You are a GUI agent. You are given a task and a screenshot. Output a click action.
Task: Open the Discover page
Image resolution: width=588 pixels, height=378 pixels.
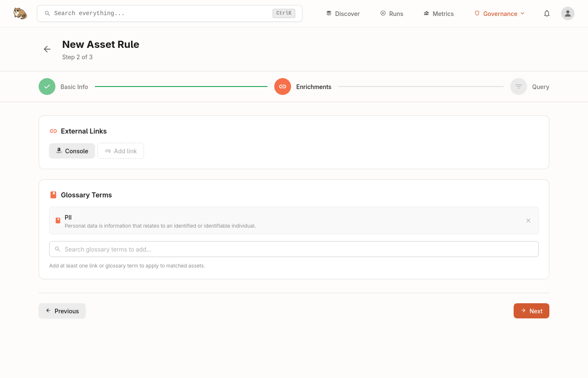coord(343,13)
